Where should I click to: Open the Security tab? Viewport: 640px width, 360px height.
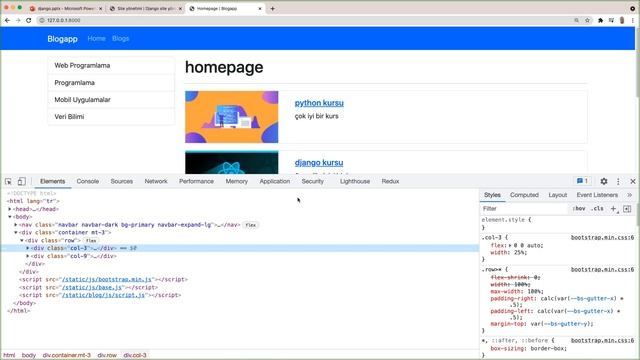(313, 181)
